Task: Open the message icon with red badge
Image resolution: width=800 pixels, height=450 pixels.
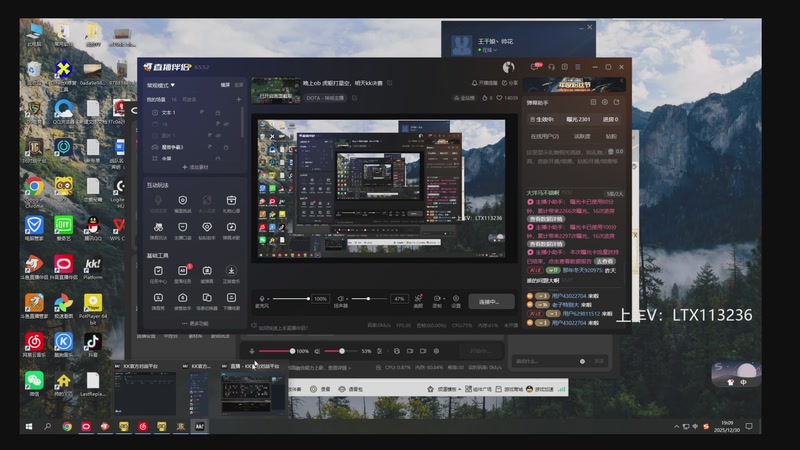Action: point(535,66)
